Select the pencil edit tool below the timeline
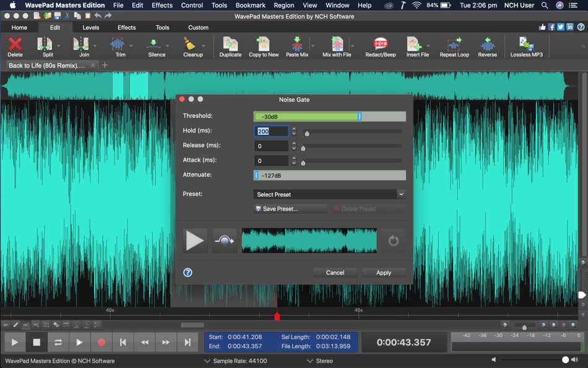Screen dimensions: 588x368 tap(15, 325)
